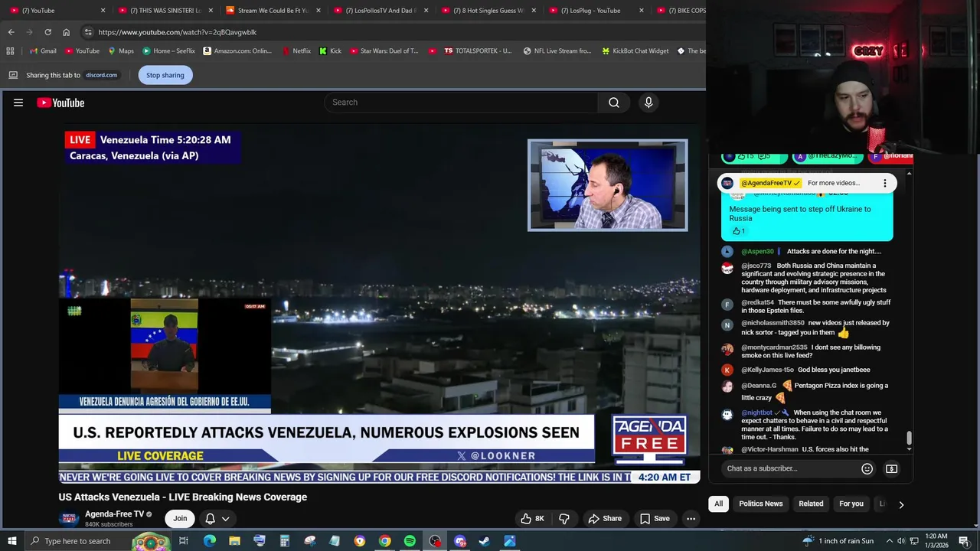Image resolution: width=980 pixels, height=551 pixels.
Task: Toggle the channel notification bell
Action: click(210, 518)
